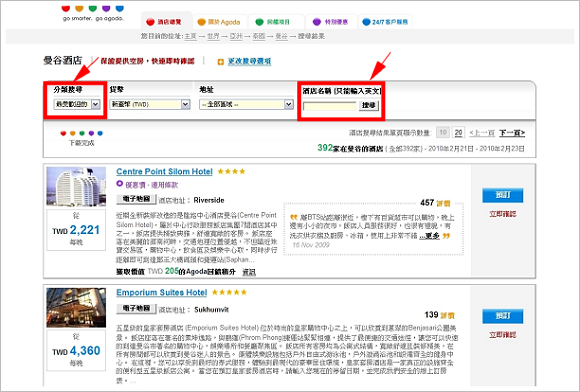Click the 主頁 breadcrumb link
Viewport: 580px width, 392px height.
tap(190, 36)
